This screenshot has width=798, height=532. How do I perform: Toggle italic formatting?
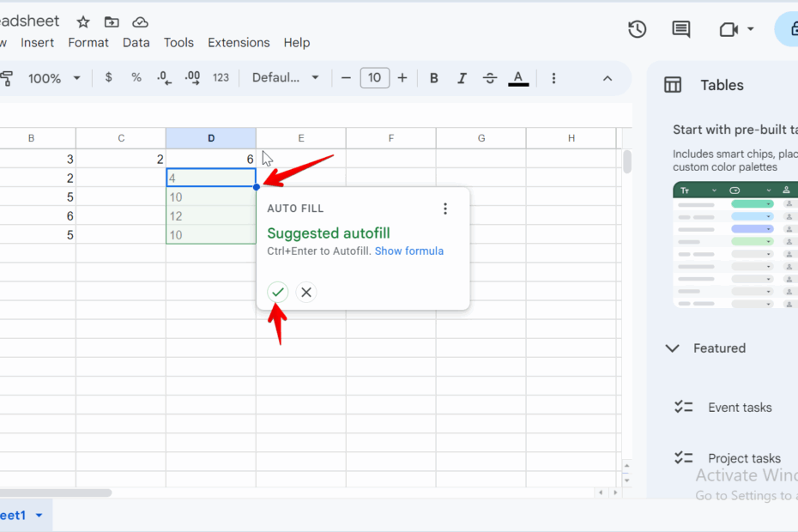point(462,78)
